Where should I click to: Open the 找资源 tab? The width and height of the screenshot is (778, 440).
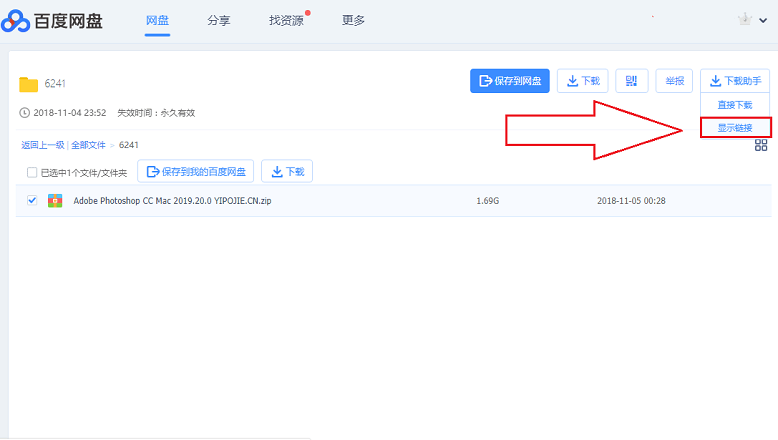[286, 20]
